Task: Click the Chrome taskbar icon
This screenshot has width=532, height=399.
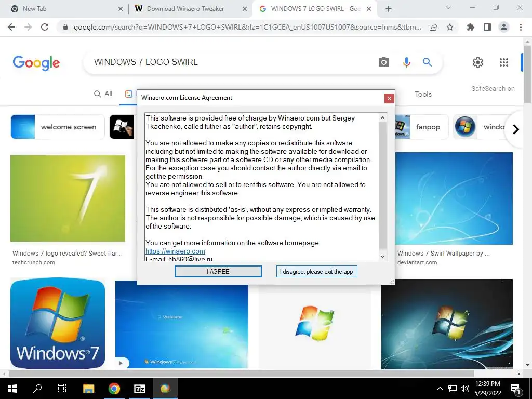Action: coord(114,389)
